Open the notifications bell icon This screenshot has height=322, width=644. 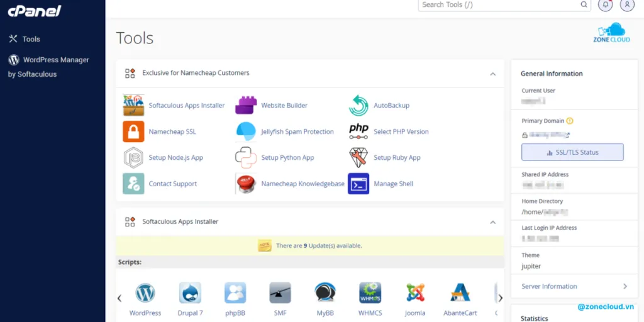pyautogui.click(x=605, y=4)
